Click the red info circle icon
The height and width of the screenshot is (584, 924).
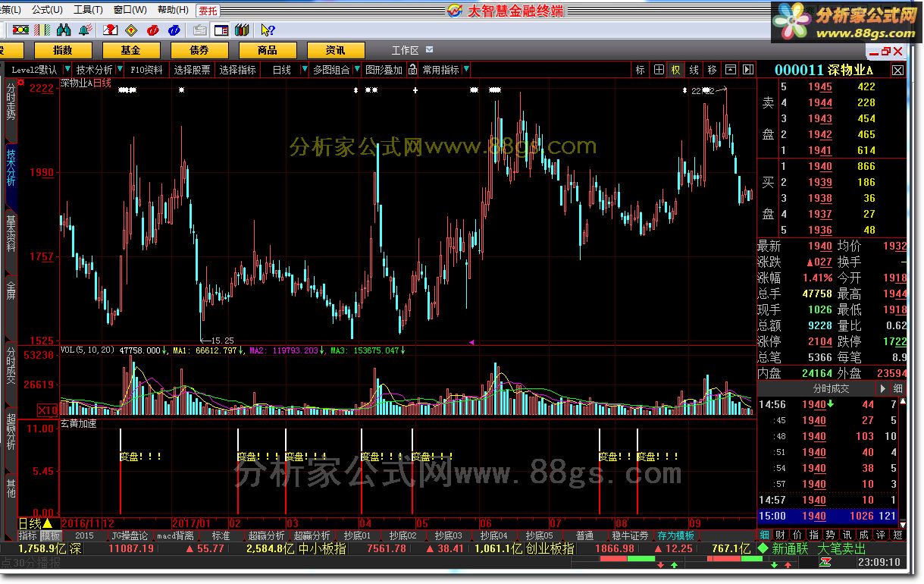pos(152,30)
